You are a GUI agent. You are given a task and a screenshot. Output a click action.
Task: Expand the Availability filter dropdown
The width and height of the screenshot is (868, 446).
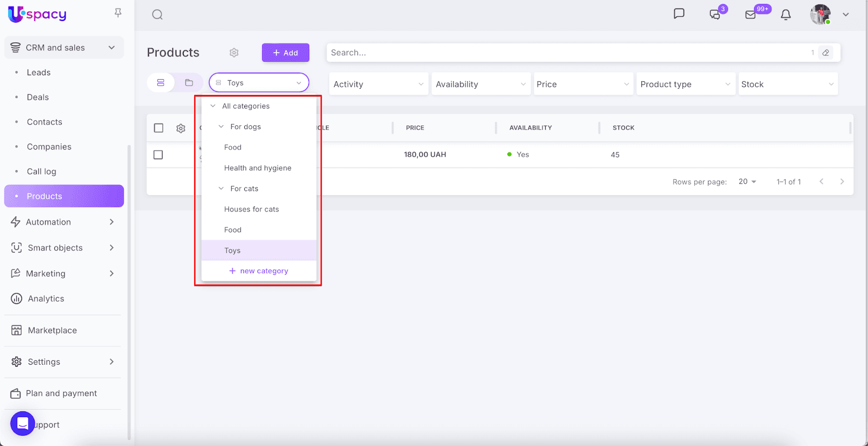pos(481,84)
